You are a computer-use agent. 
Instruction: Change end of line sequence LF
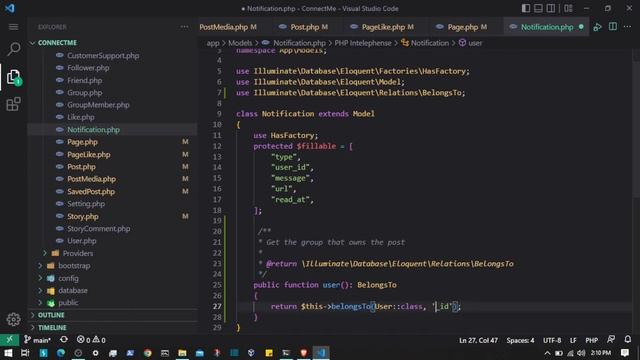pos(573,340)
